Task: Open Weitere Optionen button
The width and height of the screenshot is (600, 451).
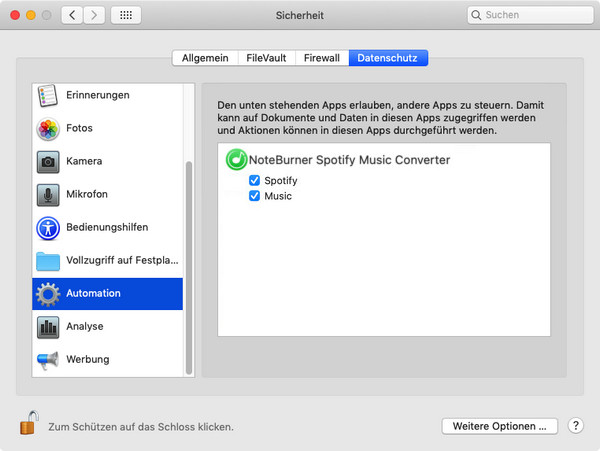Action: point(499,426)
